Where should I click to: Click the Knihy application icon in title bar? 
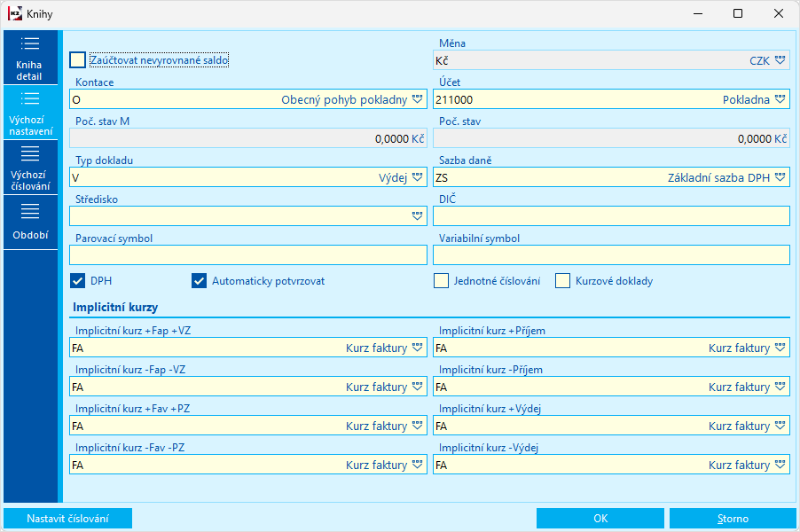tap(13, 14)
